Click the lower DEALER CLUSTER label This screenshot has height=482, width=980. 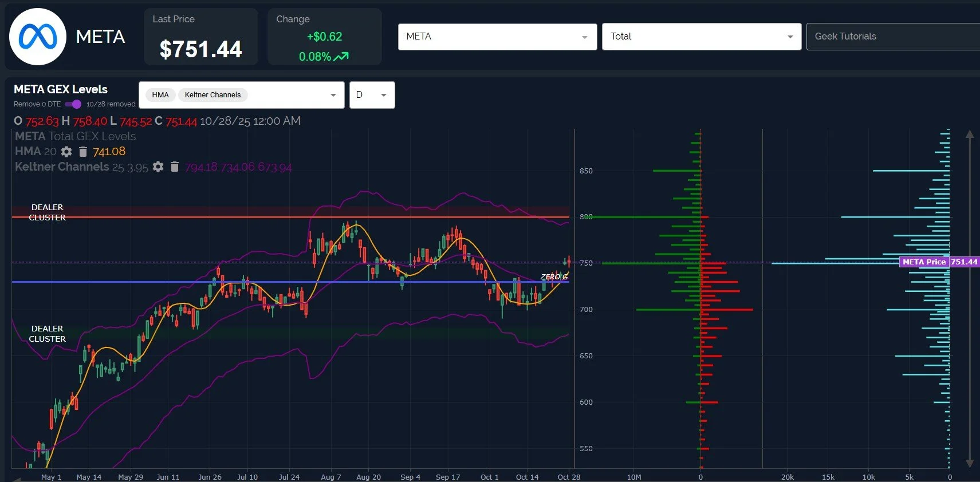click(x=48, y=334)
